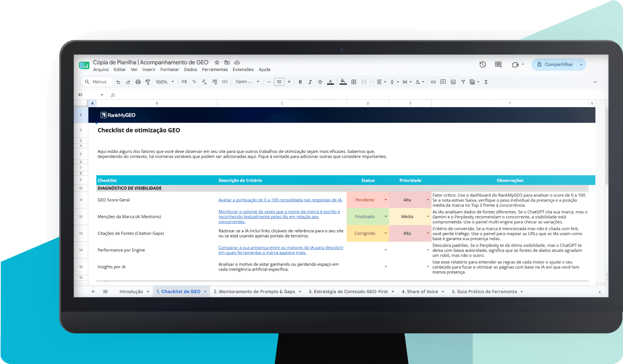Click the undo arrow icon
The image size is (623, 364).
[x=118, y=82]
